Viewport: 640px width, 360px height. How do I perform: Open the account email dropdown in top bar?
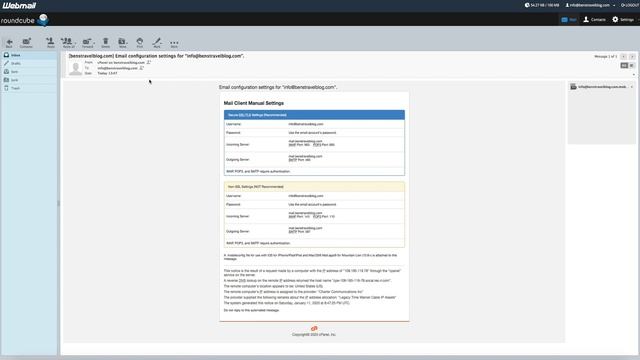pos(591,5)
